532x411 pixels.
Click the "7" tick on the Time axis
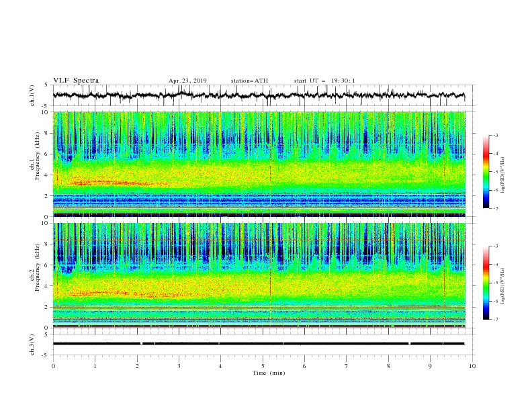click(347, 366)
